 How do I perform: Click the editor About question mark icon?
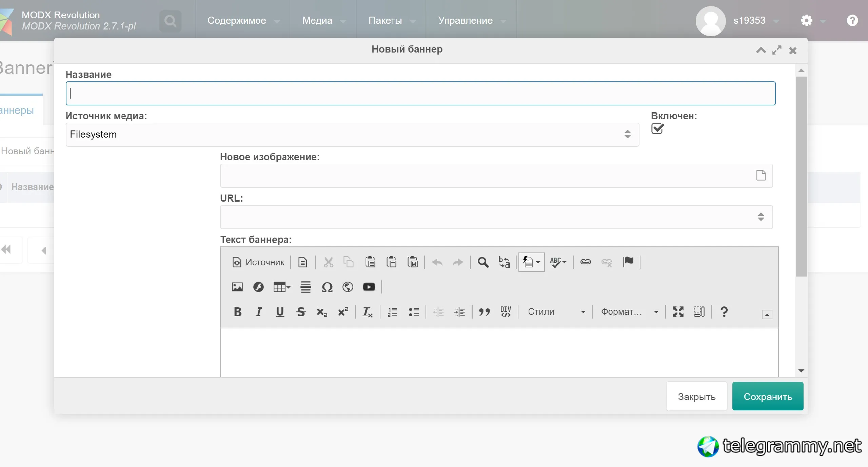click(724, 312)
